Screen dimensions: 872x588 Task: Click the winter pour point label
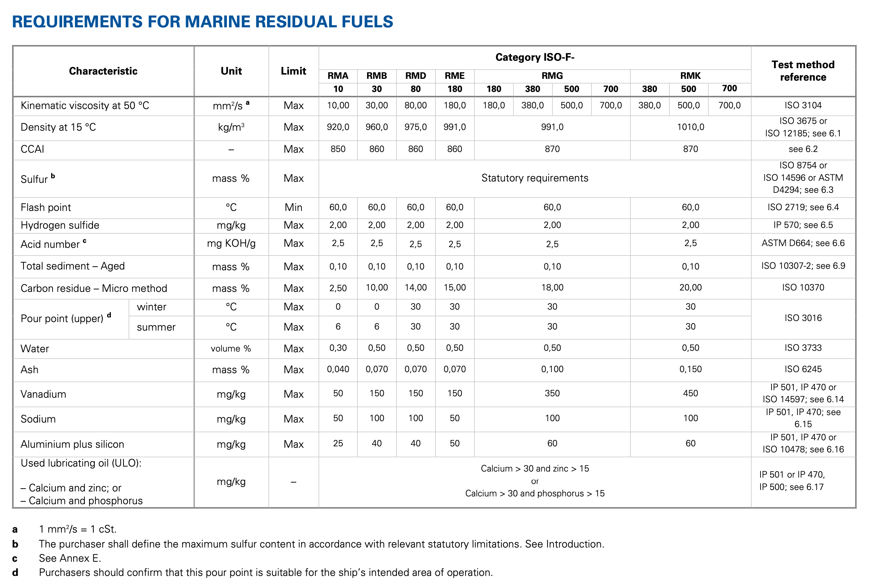pos(152,307)
